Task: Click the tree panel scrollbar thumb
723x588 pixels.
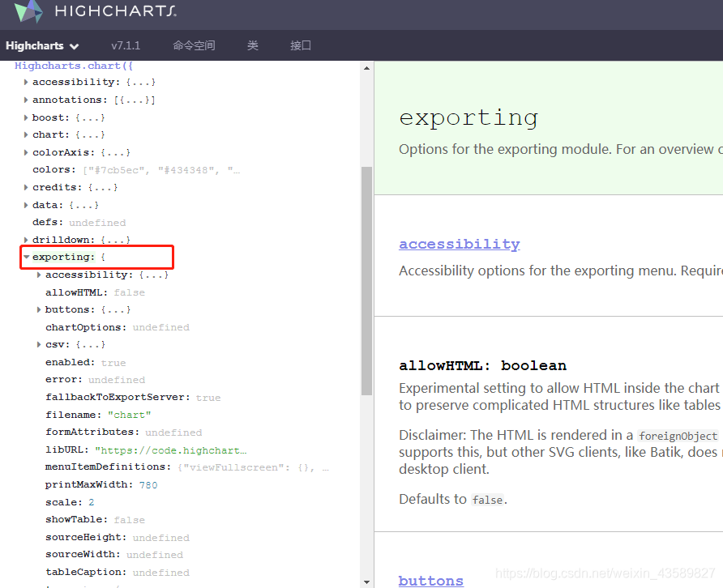Action: 366,280
